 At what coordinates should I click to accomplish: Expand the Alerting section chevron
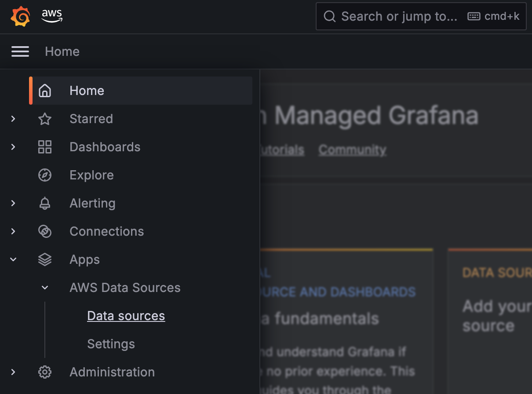point(13,203)
